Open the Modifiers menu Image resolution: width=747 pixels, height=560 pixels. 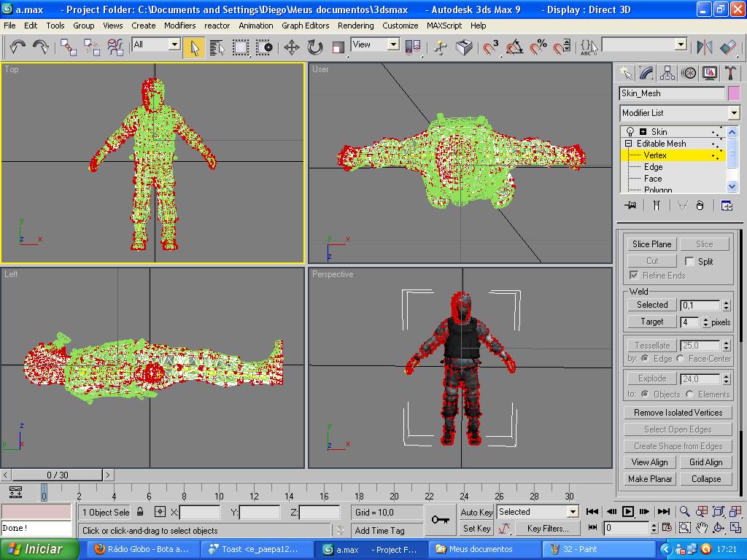[x=179, y=25]
